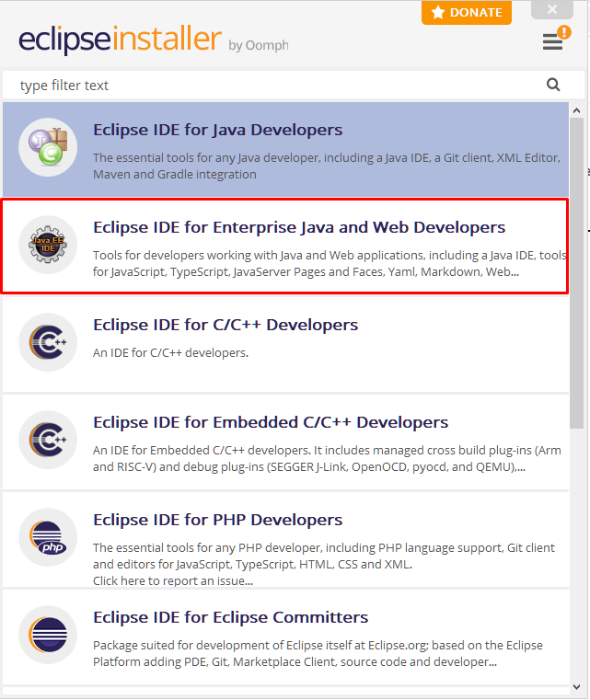Select Eclipse IDE for PHP Developers title
Image resolution: width=590 pixels, height=700 pixels.
(x=217, y=520)
